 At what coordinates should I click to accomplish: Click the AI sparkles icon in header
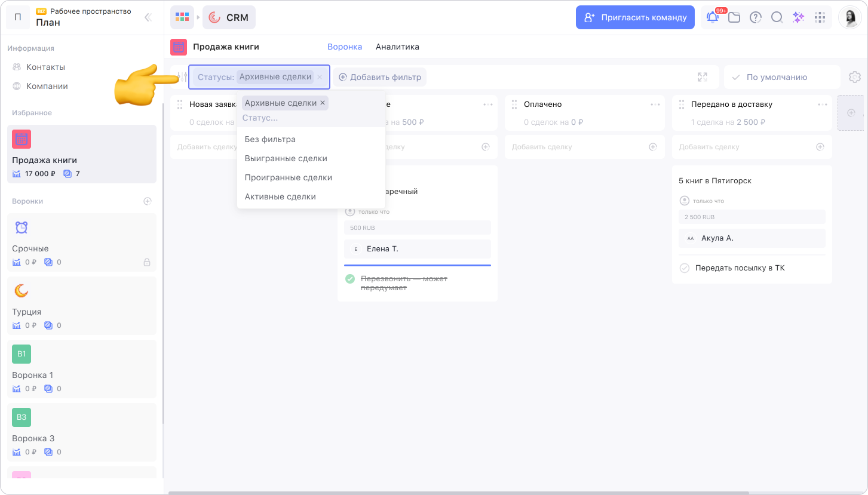(x=798, y=17)
